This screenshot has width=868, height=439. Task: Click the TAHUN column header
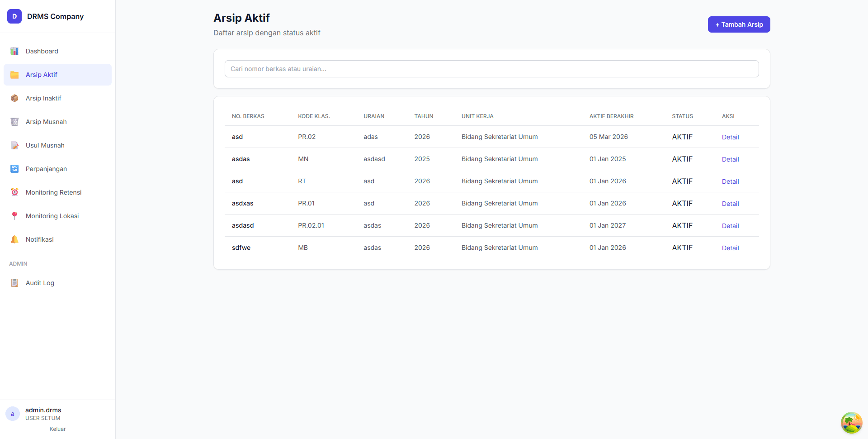click(x=424, y=116)
